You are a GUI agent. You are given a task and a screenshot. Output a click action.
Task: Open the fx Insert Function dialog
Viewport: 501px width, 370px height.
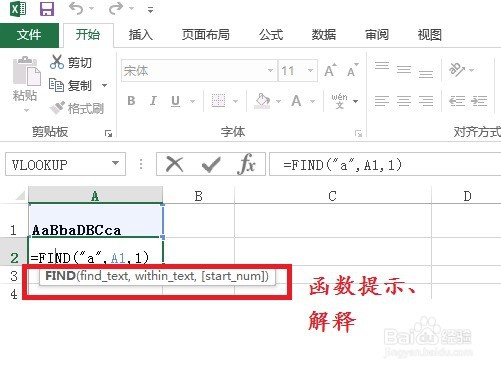coord(247,164)
